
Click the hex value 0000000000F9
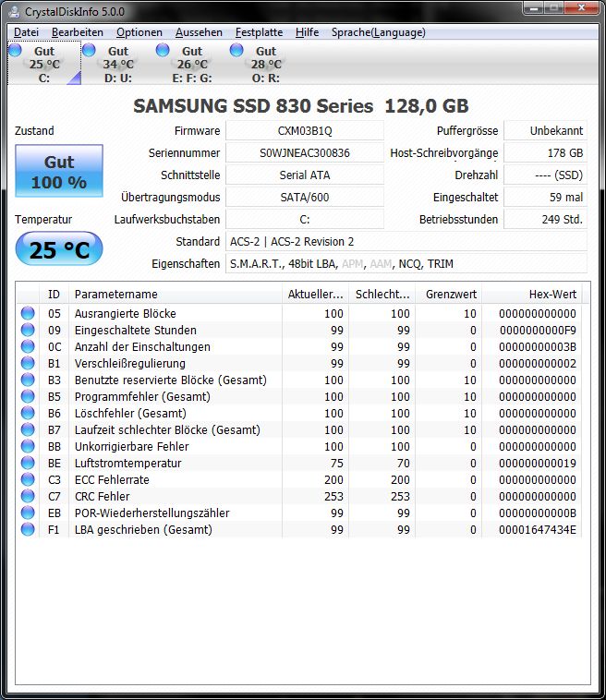(538, 330)
